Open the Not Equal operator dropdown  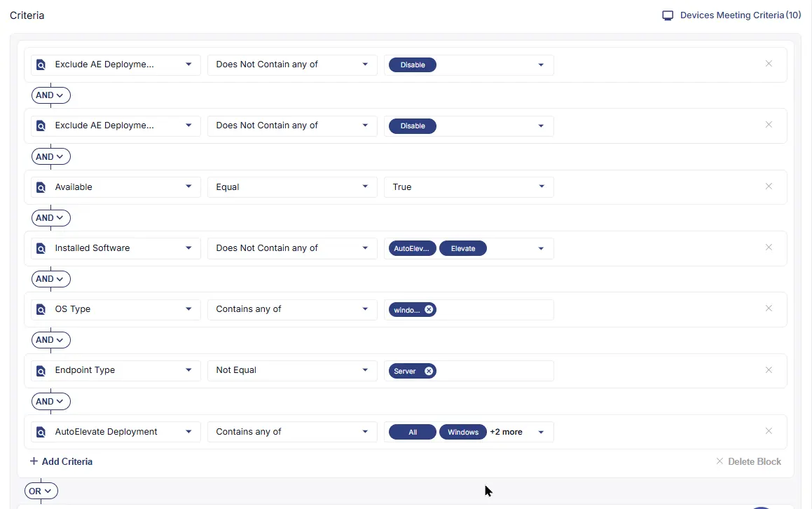pos(292,371)
